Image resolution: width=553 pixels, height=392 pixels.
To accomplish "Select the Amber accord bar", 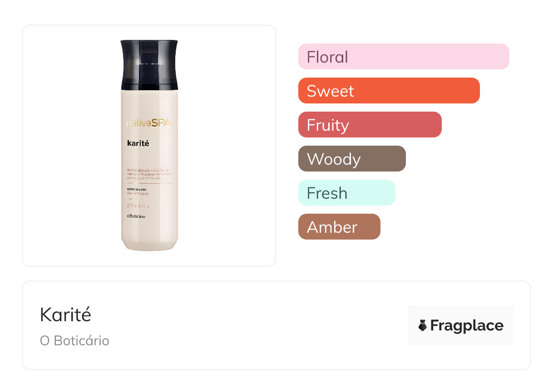I will point(339,227).
